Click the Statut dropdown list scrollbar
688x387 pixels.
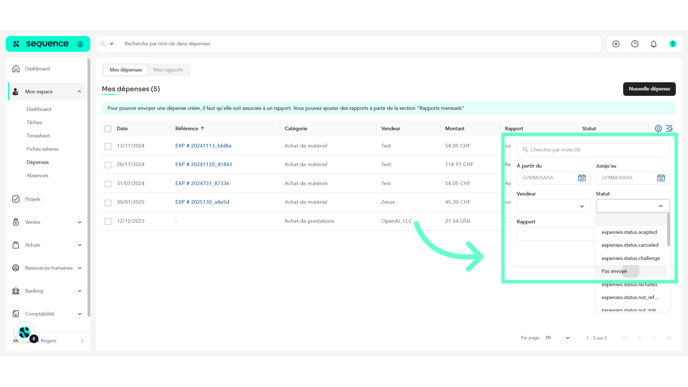[668, 229]
